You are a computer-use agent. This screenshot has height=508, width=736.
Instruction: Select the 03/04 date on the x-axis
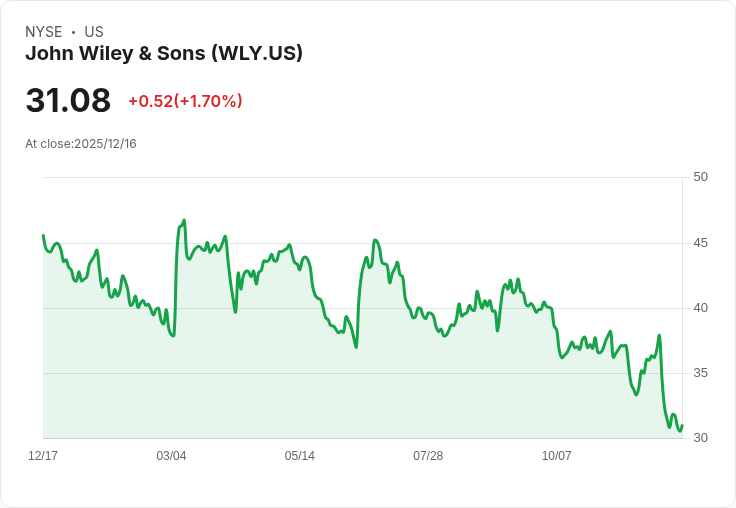(171, 456)
